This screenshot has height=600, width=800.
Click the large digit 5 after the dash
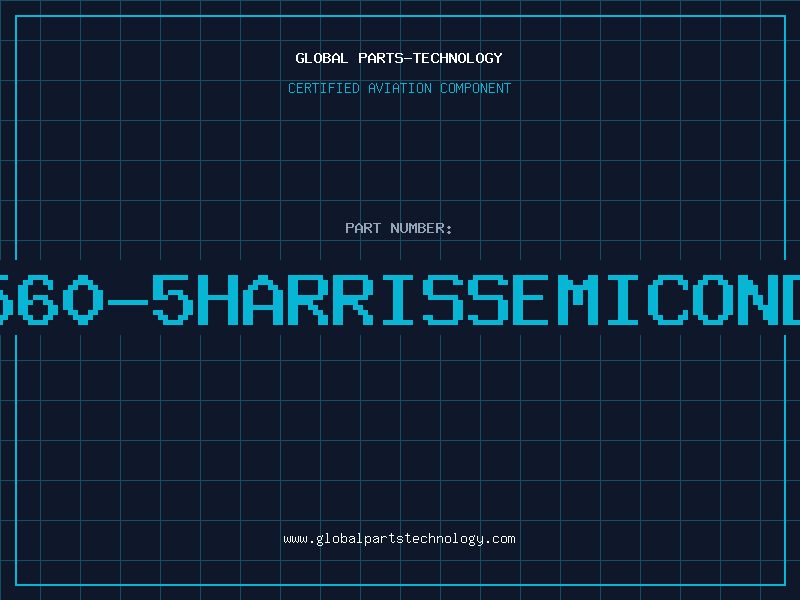click(x=172, y=299)
